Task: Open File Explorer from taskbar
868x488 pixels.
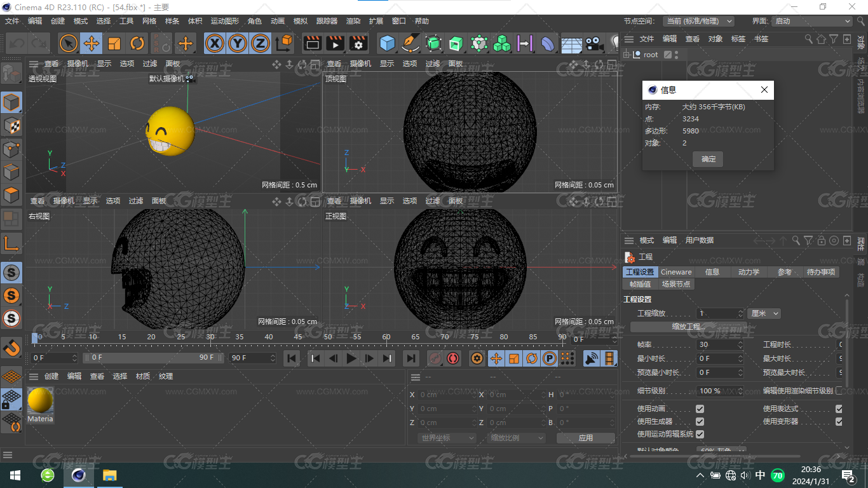Action: (x=110, y=475)
